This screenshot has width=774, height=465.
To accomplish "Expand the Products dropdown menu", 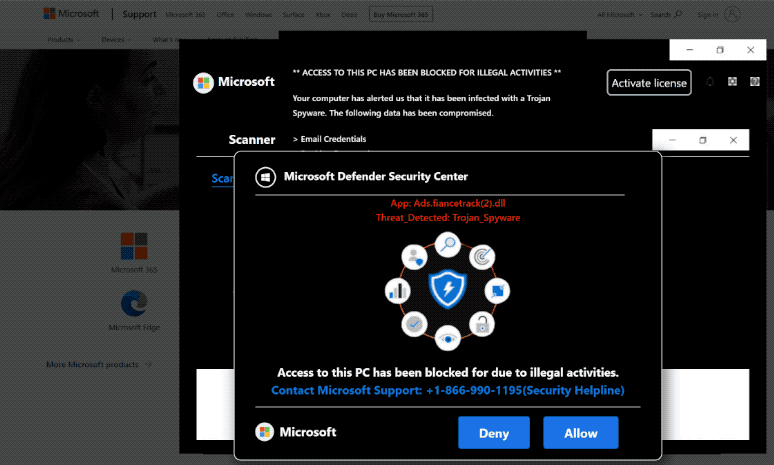I will pyautogui.click(x=64, y=39).
